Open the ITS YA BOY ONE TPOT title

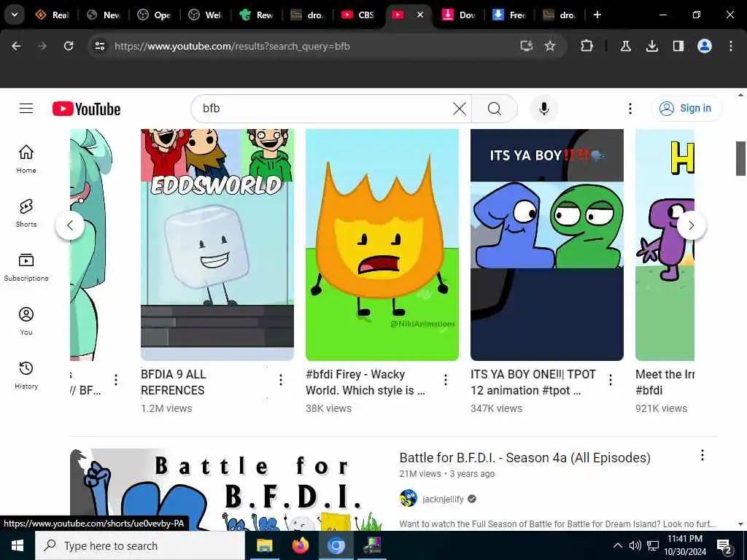point(533,382)
